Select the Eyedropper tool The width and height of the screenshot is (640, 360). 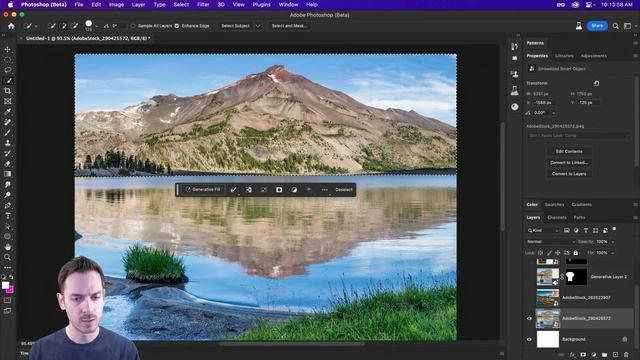coord(8,112)
